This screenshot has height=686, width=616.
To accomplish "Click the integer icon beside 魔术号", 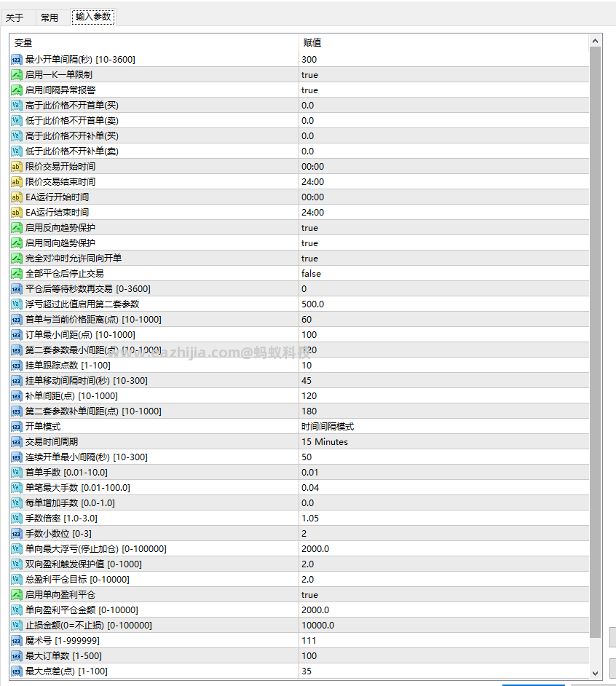I will [x=16, y=641].
